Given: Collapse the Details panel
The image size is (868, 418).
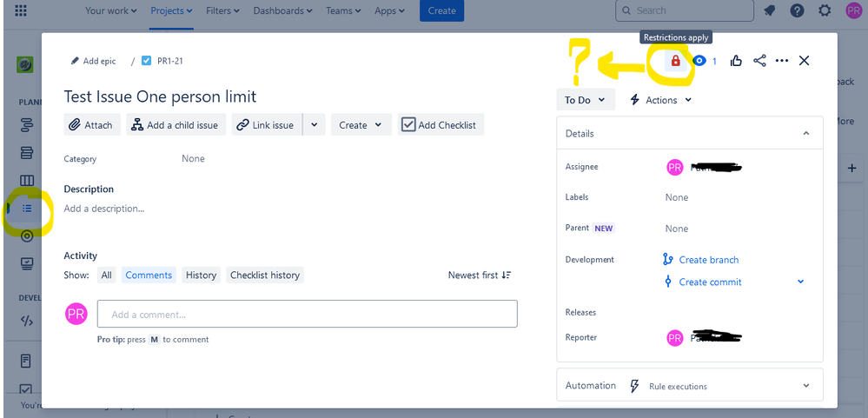Looking at the screenshot, I should coord(806,133).
